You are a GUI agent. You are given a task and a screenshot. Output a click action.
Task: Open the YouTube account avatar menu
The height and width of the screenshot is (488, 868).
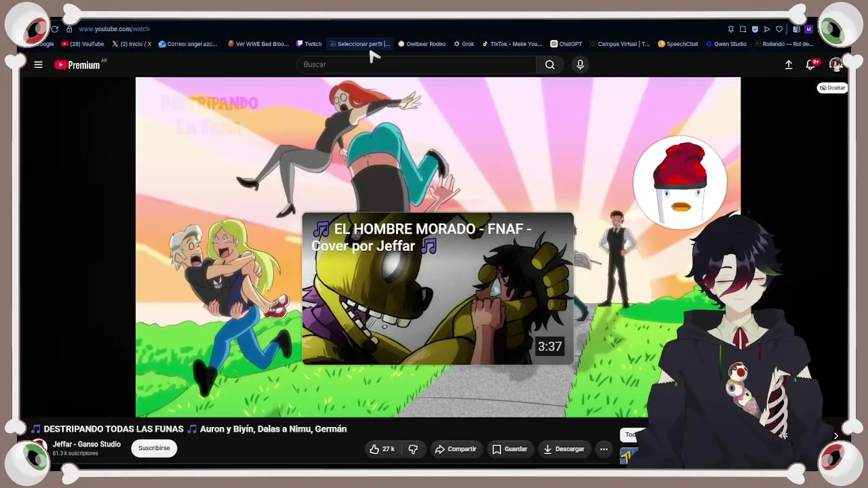[835, 64]
